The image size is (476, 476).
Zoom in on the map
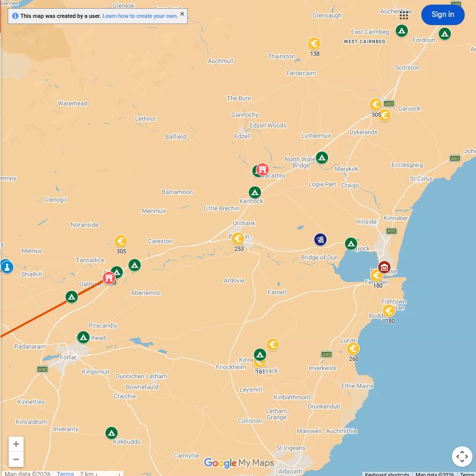(16, 444)
